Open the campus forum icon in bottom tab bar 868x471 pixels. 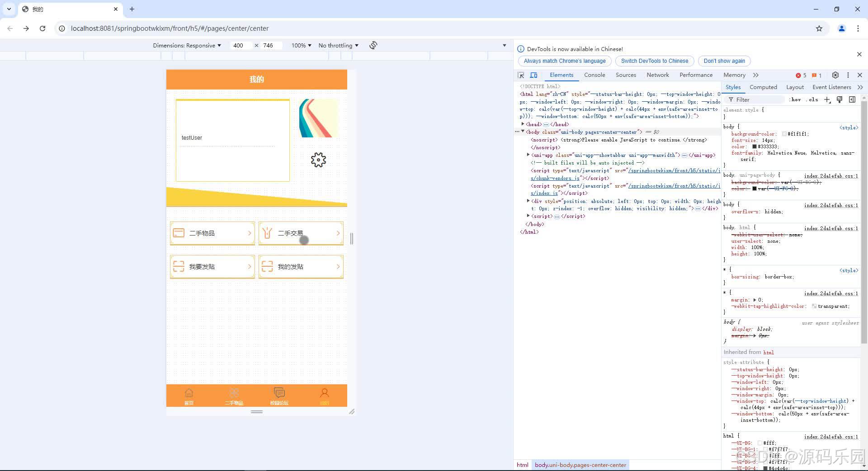(x=279, y=393)
